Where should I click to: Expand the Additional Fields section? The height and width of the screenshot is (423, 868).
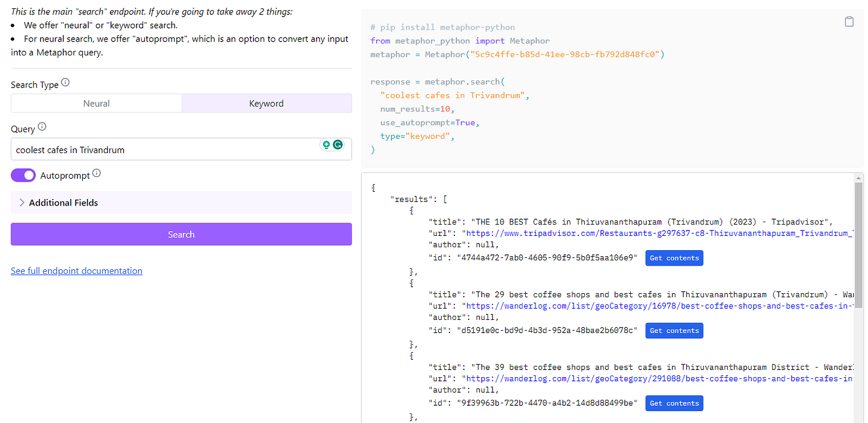click(181, 203)
